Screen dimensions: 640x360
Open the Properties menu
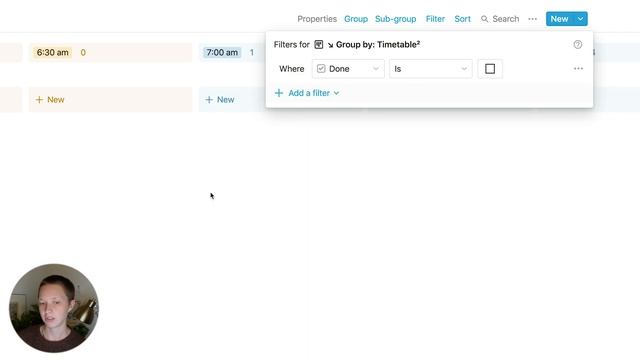coord(317,19)
